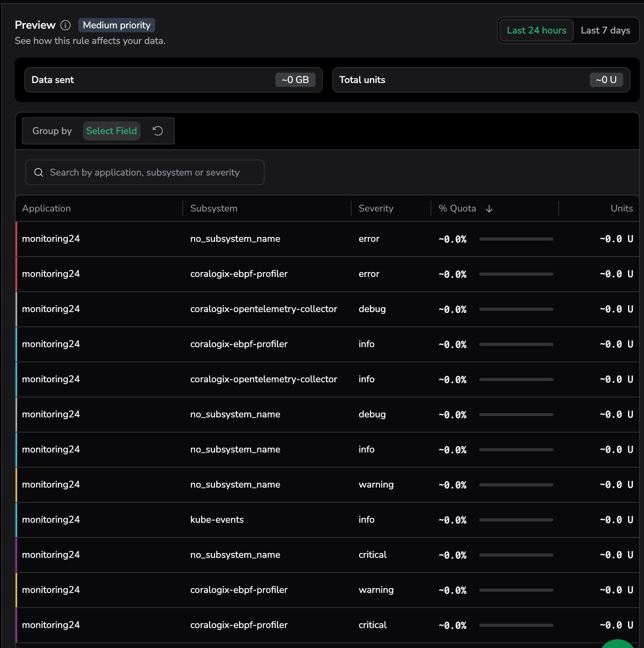Select no_subsystem_name in the info row

coord(235,449)
